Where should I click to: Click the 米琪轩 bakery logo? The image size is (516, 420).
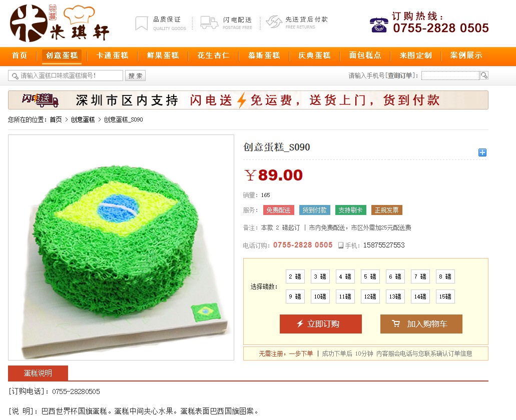(60, 23)
